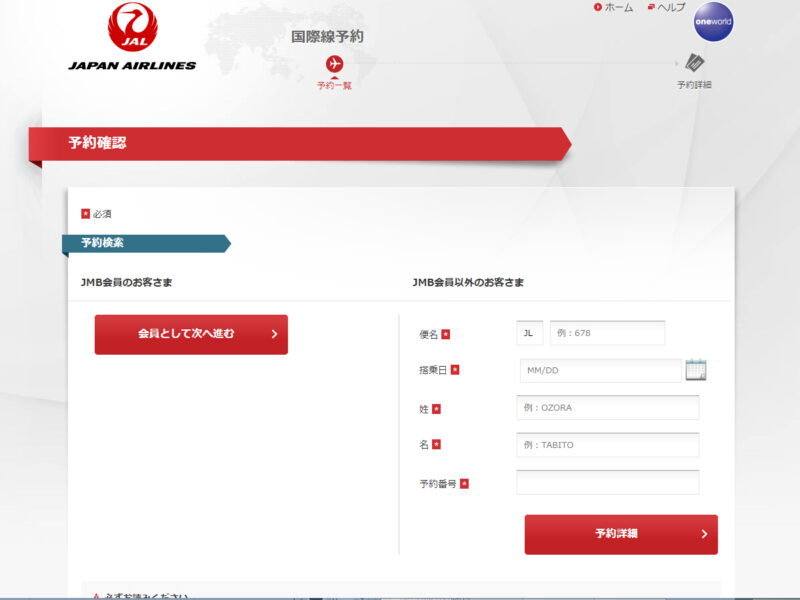Click the airplane icon above 予約一覧
800x600 pixels.
pos(334,64)
